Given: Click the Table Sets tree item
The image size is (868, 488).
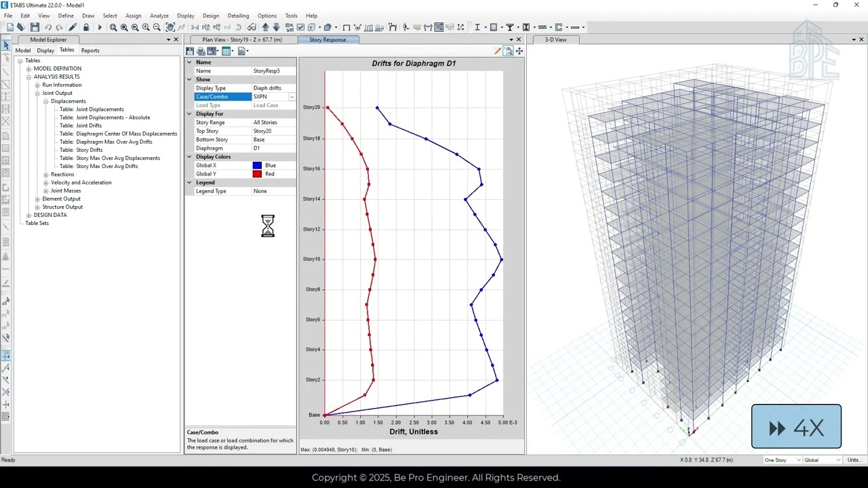Looking at the screenshot, I should [37, 223].
